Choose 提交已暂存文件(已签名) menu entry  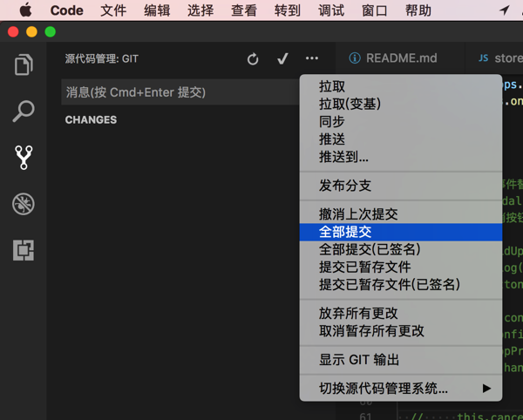(x=401, y=285)
